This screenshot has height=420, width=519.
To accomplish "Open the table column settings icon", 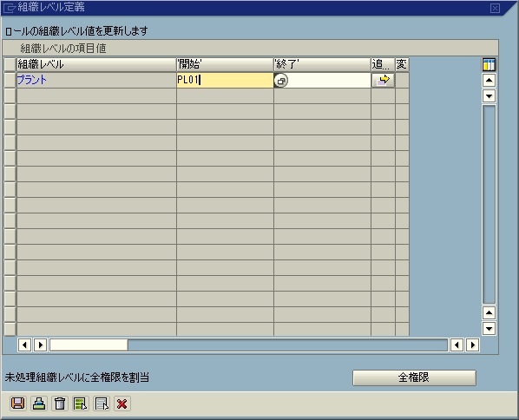I will pyautogui.click(x=489, y=64).
